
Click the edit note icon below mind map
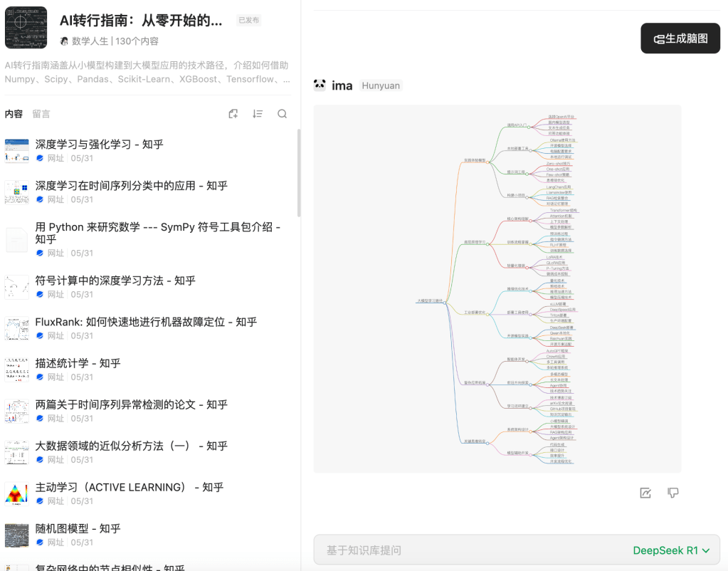(645, 493)
